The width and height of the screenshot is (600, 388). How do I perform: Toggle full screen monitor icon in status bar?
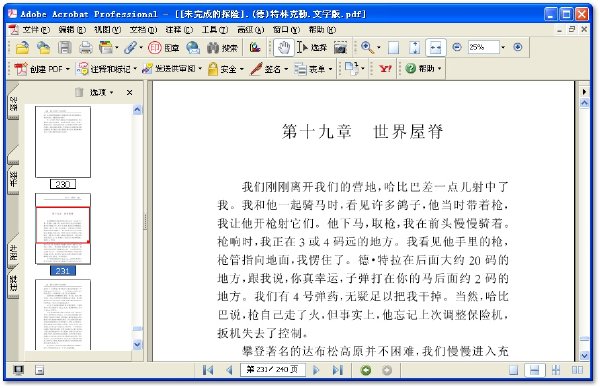18,370
